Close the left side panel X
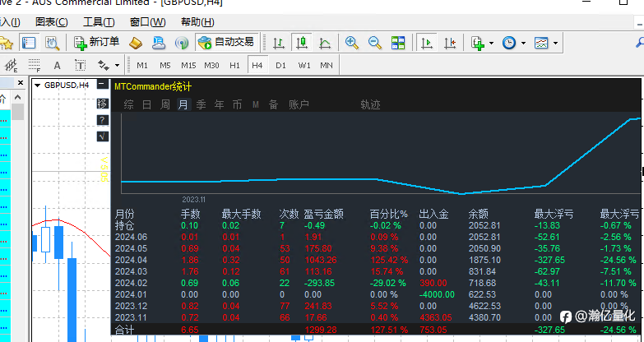This screenshot has height=342, width=644. [x=21, y=83]
